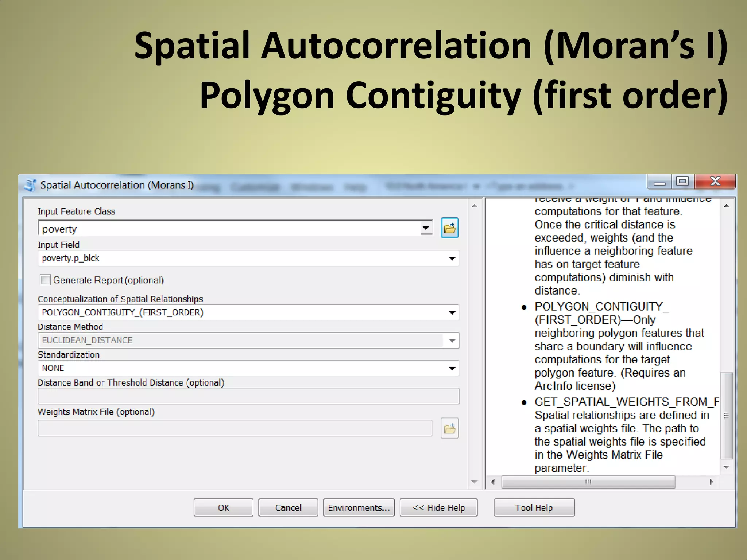Click parameters pane scroll up arrow
Viewport: 747px width, 560px height.
[474, 206]
